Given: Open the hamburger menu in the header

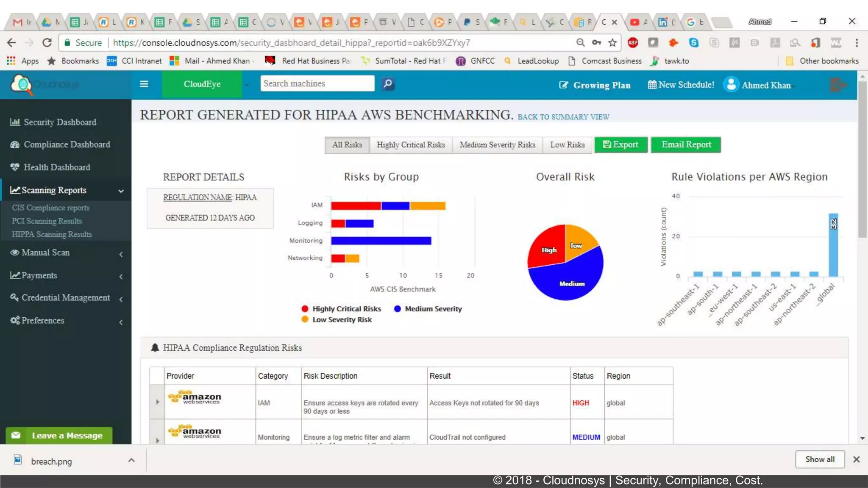Looking at the screenshot, I should click(x=144, y=84).
